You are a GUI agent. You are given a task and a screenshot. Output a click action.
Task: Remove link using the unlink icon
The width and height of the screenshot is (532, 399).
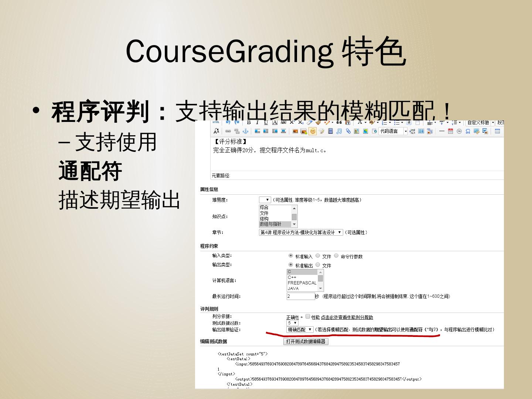click(237, 131)
